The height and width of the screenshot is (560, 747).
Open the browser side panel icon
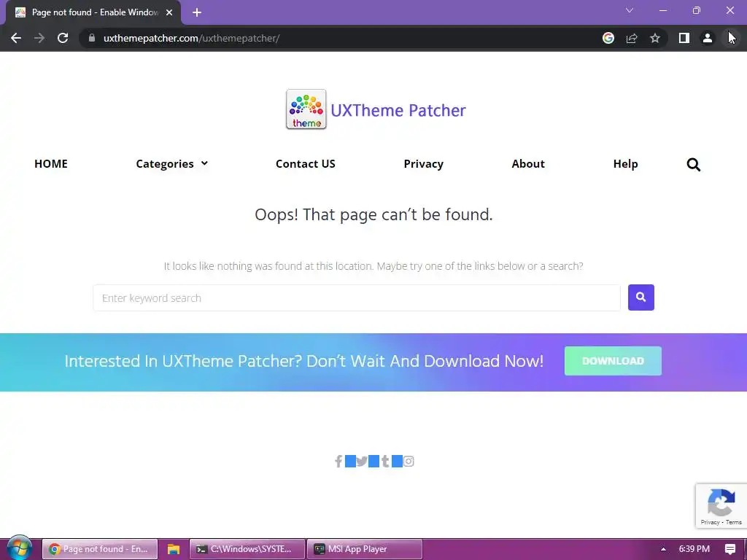pyautogui.click(x=684, y=38)
